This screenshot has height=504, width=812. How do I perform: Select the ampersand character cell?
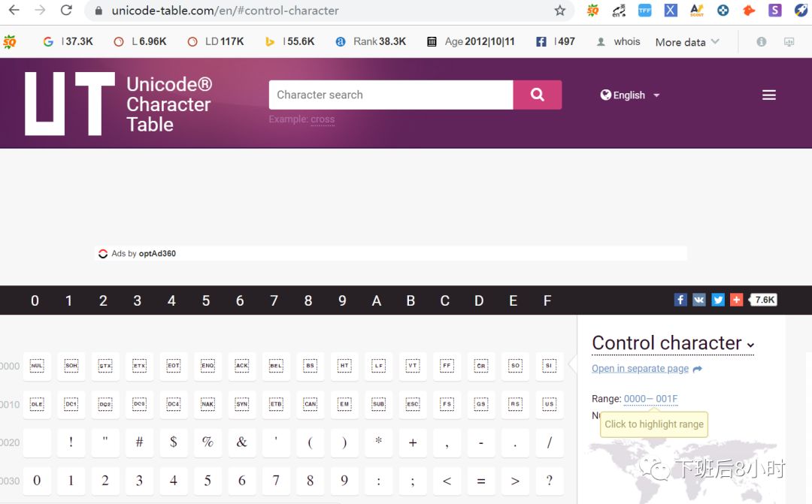click(242, 442)
